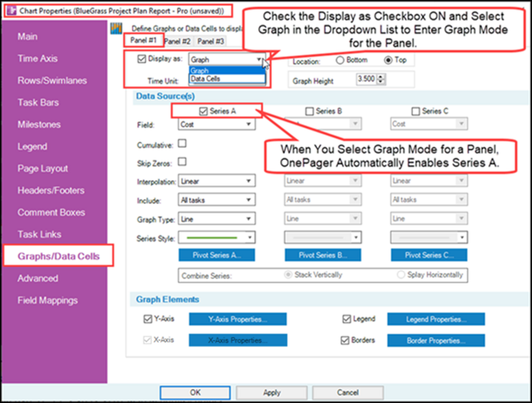532x403 pixels.
Task: Open Milestones settings
Action: pyautogui.click(x=40, y=124)
